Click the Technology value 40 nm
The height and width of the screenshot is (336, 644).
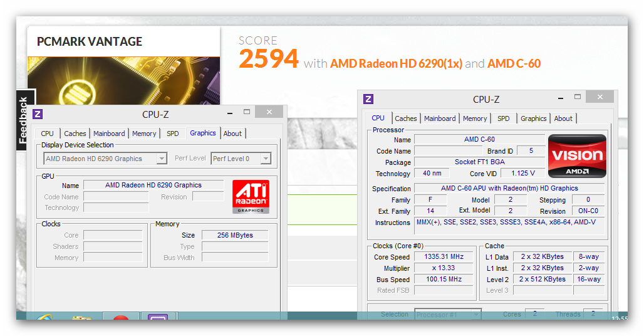click(432, 174)
